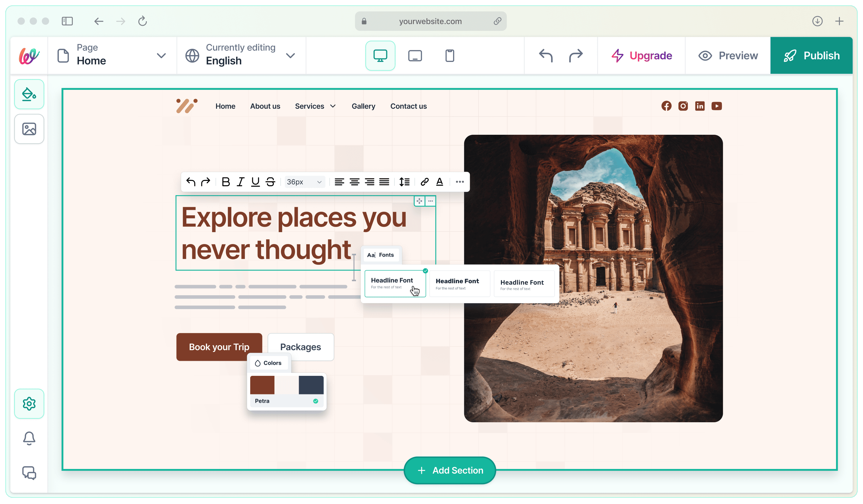The width and height of the screenshot is (863, 504).
Task: Switch to tablet device view
Action: click(x=415, y=56)
